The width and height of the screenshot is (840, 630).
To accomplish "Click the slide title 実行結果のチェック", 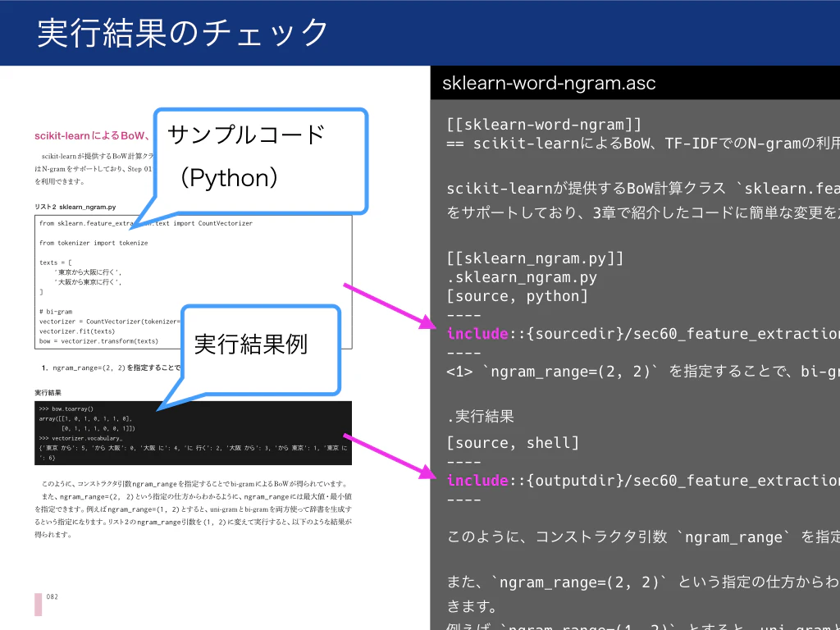I will (x=182, y=33).
